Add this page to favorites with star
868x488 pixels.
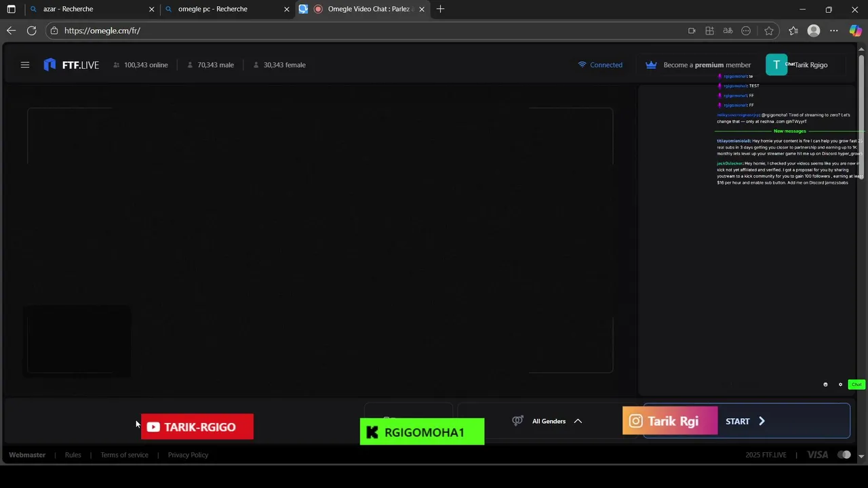tap(768, 30)
